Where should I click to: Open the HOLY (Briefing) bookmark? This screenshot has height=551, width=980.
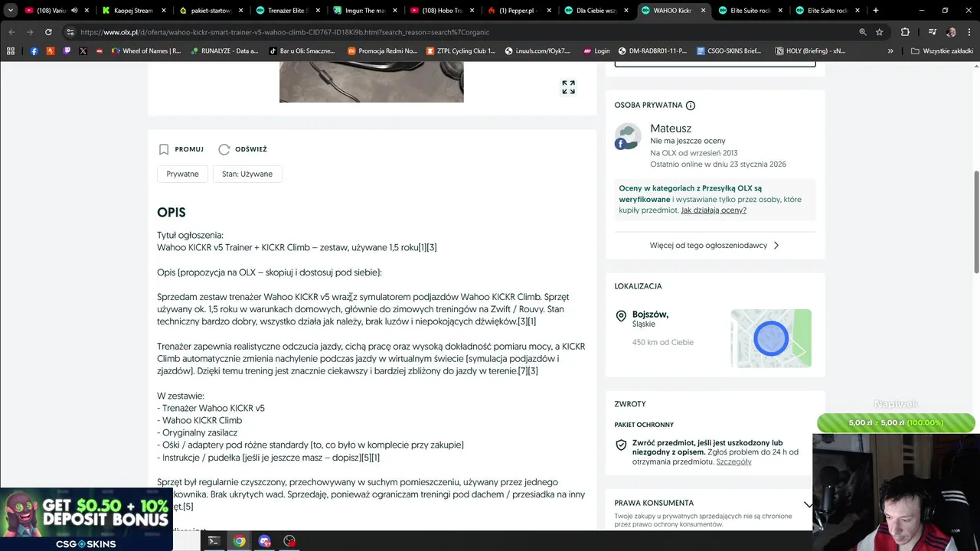pyautogui.click(x=809, y=51)
